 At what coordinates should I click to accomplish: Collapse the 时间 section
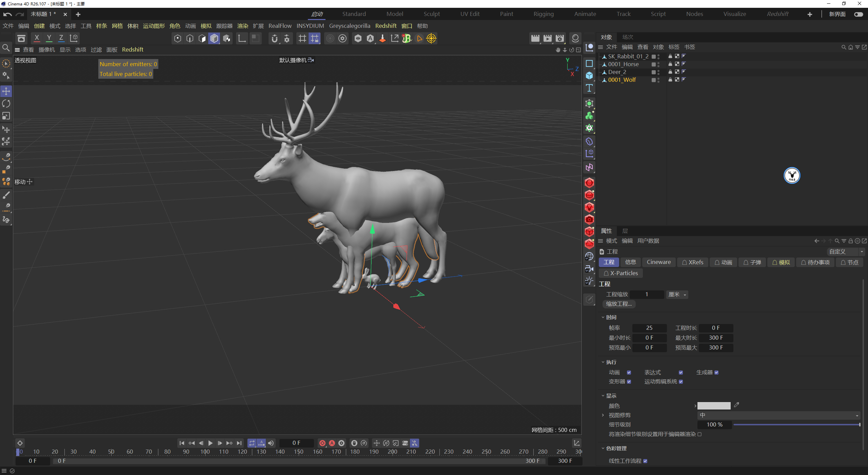point(603,318)
